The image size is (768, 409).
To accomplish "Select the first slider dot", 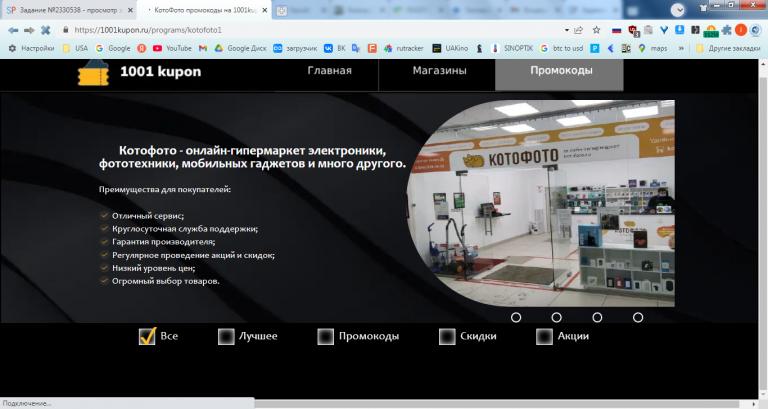I will (516, 317).
